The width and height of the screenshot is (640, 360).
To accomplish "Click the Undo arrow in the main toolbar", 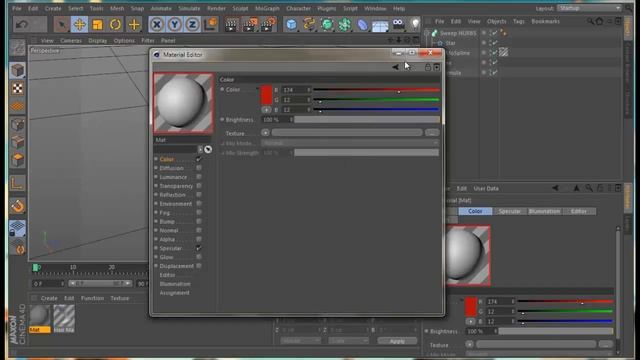I will click(21, 24).
